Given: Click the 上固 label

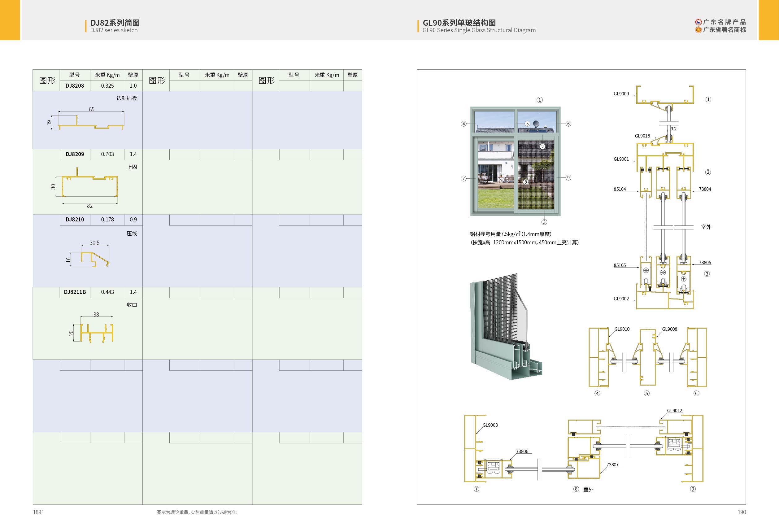Looking at the screenshot, I should click(x=132, y=167).
